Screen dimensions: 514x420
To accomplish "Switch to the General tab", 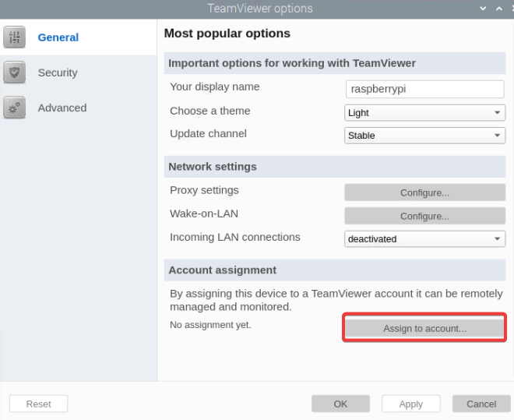I will [x=58, y=37].
